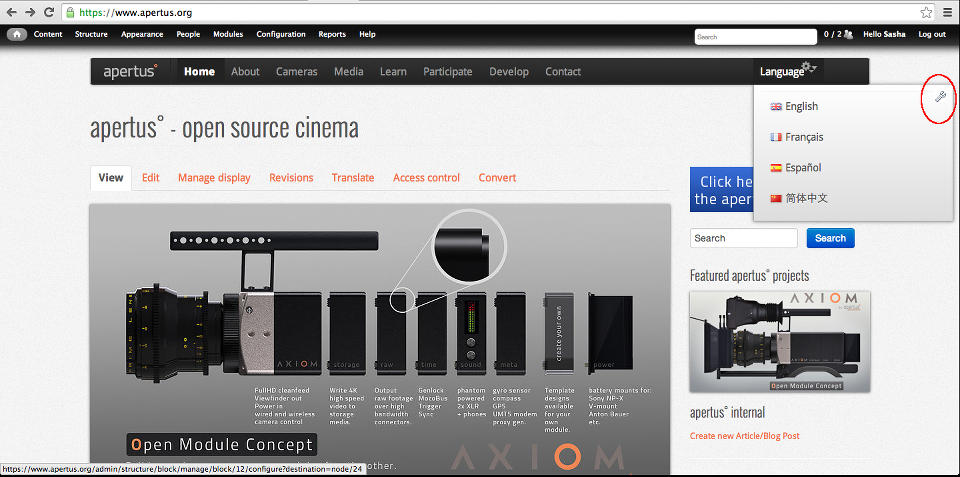The image size is (960, 477).
Task: Click the 'apertus° internal' heading
Action: click(x=727, y=413)
